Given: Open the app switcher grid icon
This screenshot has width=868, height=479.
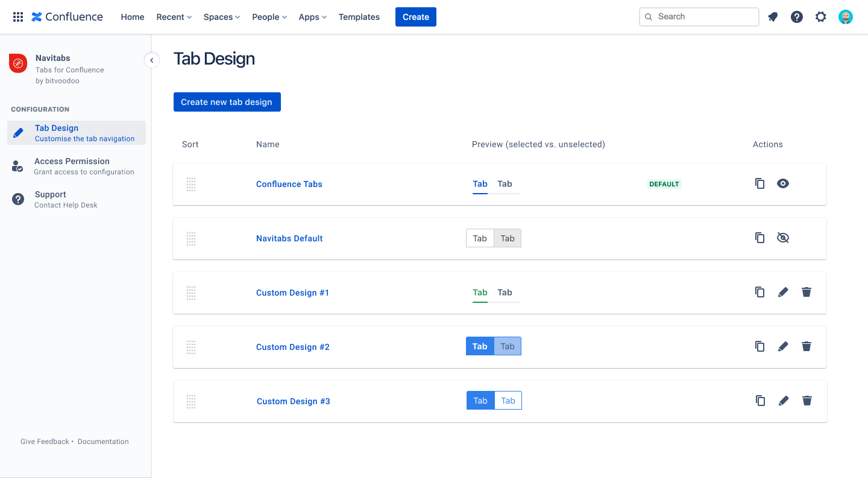Looking at the screenshot, I should (18, 17).
